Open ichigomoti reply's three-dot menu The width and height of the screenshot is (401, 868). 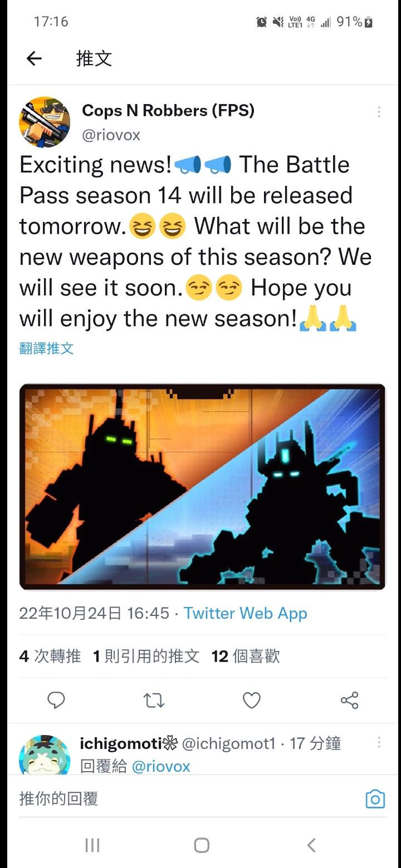click(x=379, y=743)
